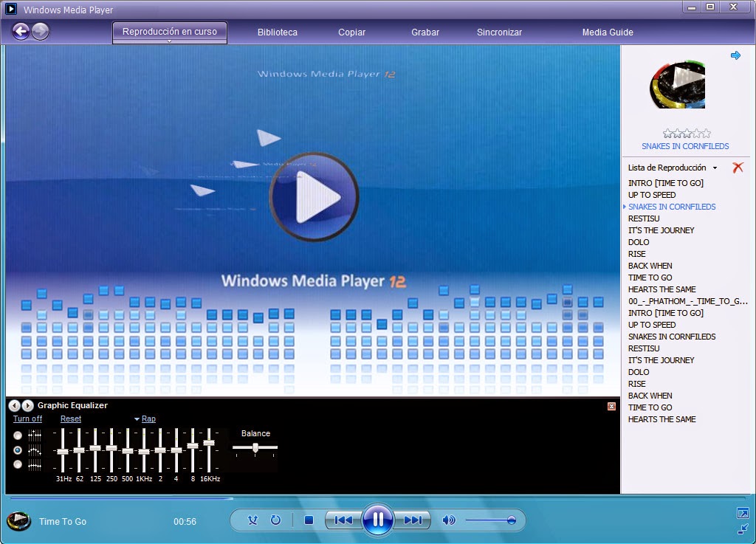This screenshot has height=544, width=756.
Task: Click large play button in visualization
Action: pos(313,196)
